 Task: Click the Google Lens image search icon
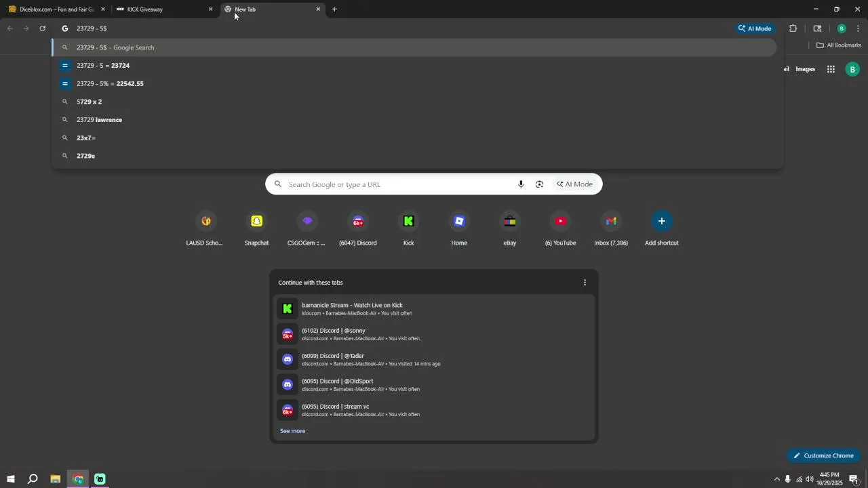540,184
